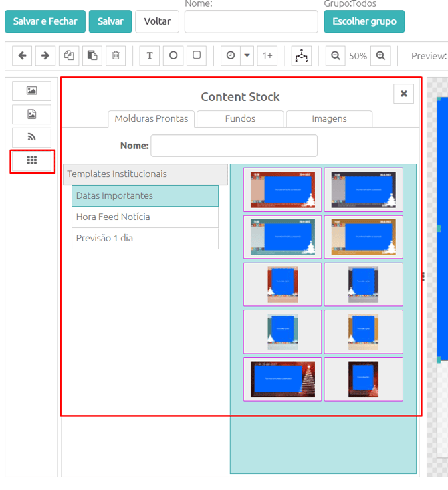Select the rounded rectangle shape tool
The width and height of the screenshot is (448, 490).
pos(197,55)
